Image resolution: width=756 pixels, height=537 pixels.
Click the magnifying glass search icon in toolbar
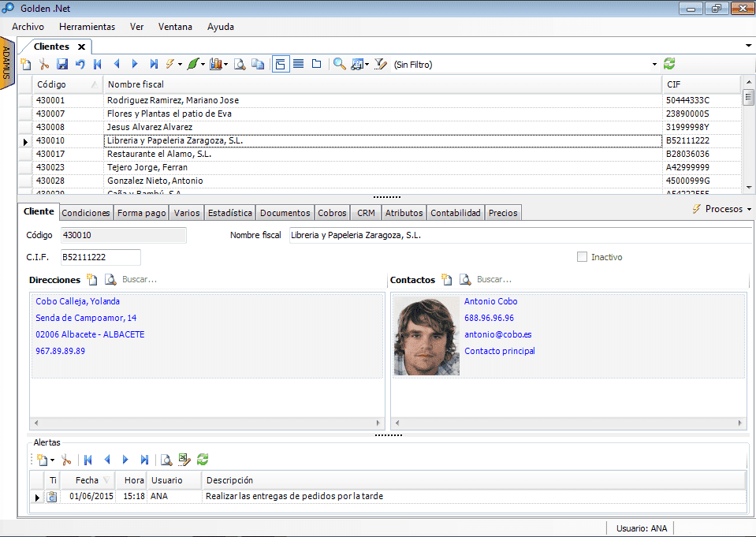[x=339, y=65]
